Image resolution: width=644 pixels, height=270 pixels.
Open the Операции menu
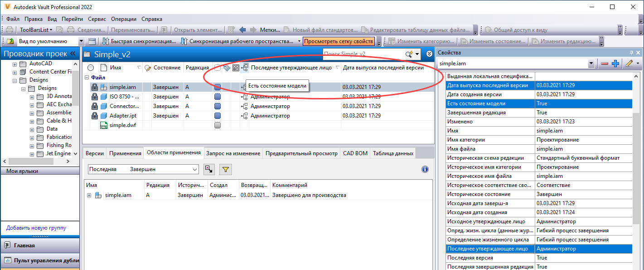coord(123,19)
